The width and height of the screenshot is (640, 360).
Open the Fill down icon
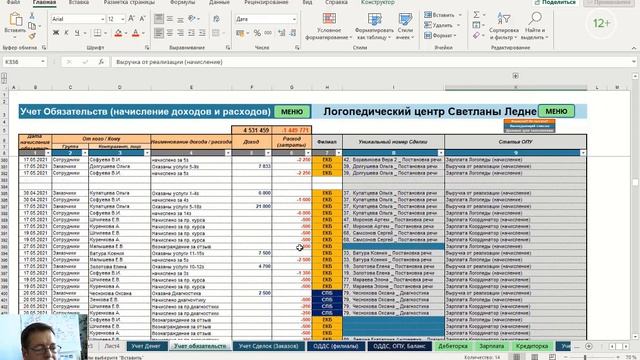(476, 25)
